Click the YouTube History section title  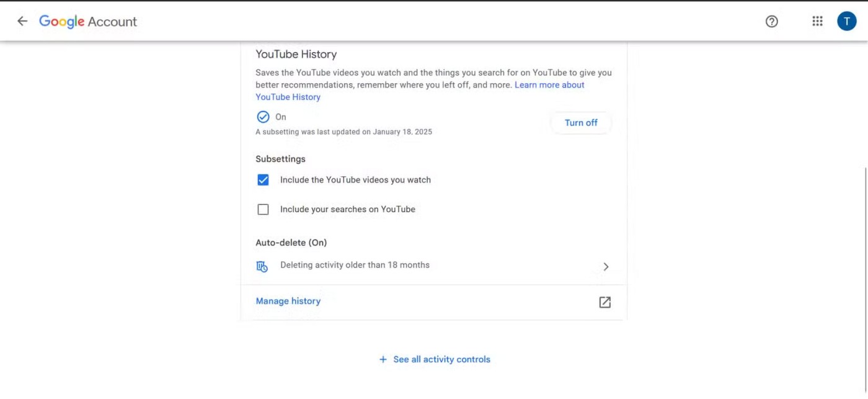pyautogui.click(x=296, y=54)
